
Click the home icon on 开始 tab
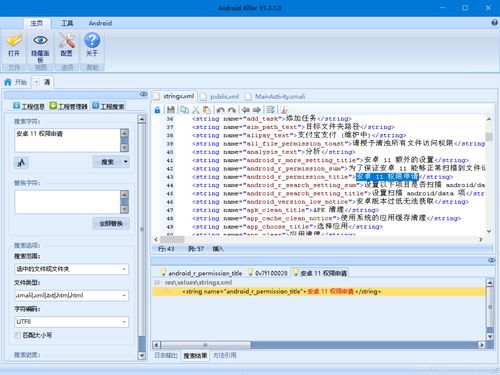coord(8,82)
